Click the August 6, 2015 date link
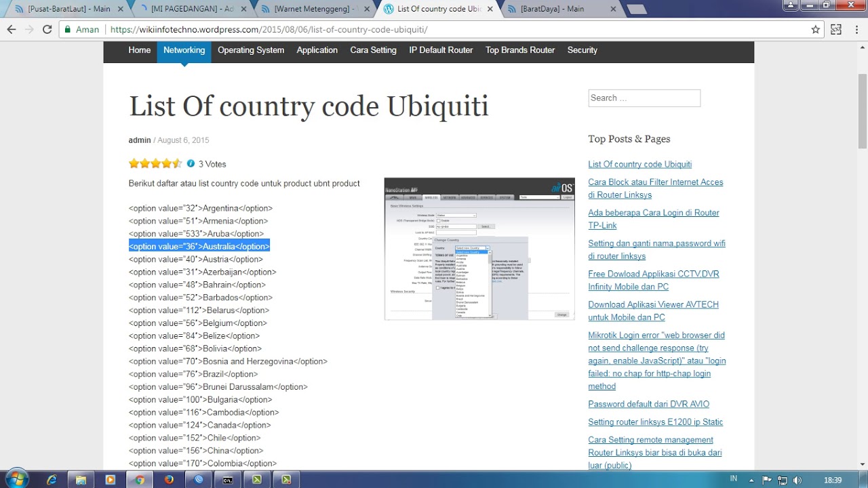The width and height of the screenshot is (868, 488). click(x=183, y=140)
